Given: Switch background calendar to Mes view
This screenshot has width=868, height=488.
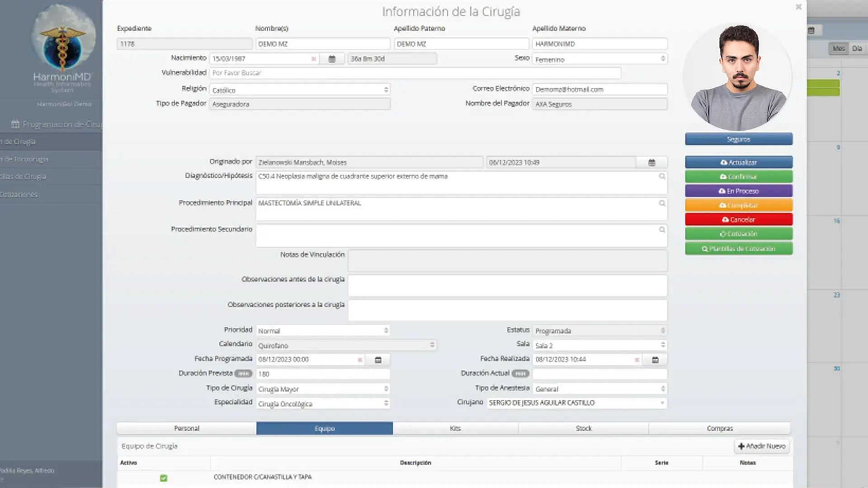Looking at the screenshot, I should [x=839, y=48].
